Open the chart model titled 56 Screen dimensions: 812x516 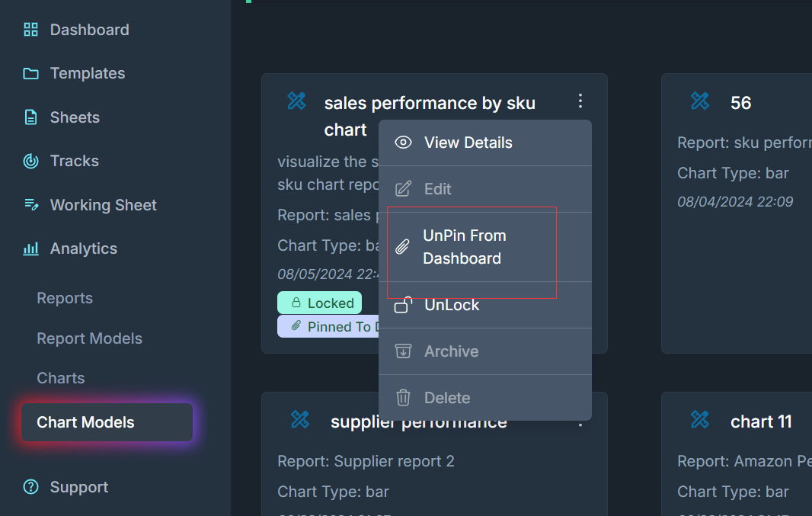click(x=740, y=103)
